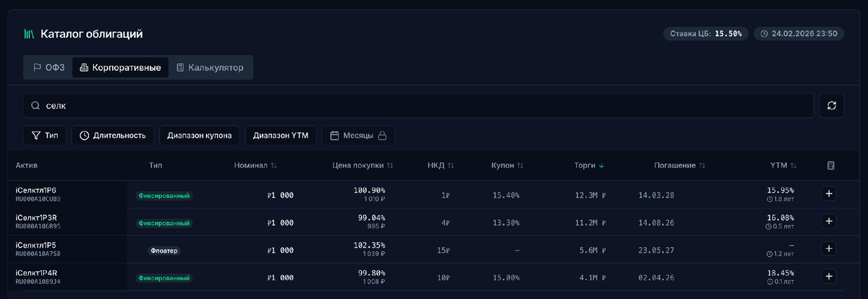The height and width of the screenshot is (299, 868).
Task: Click trade volume 12.3M ₽
Action: (x=590, y=195)
